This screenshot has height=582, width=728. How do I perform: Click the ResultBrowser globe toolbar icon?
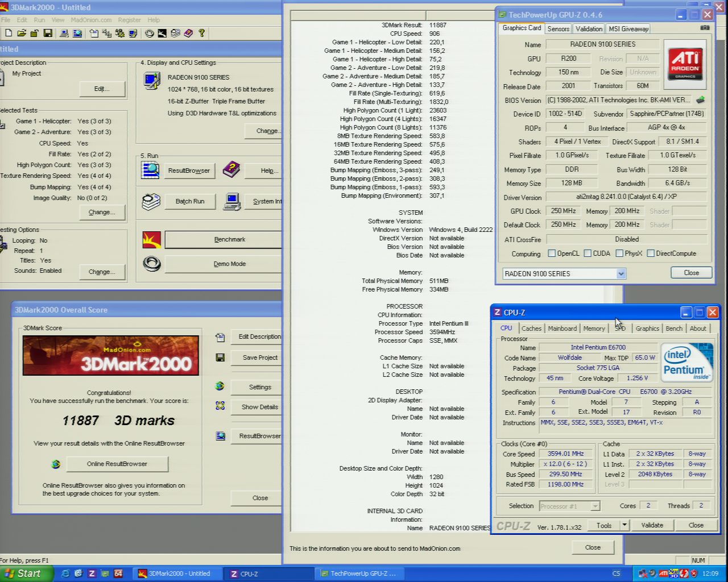click(77, 34)
